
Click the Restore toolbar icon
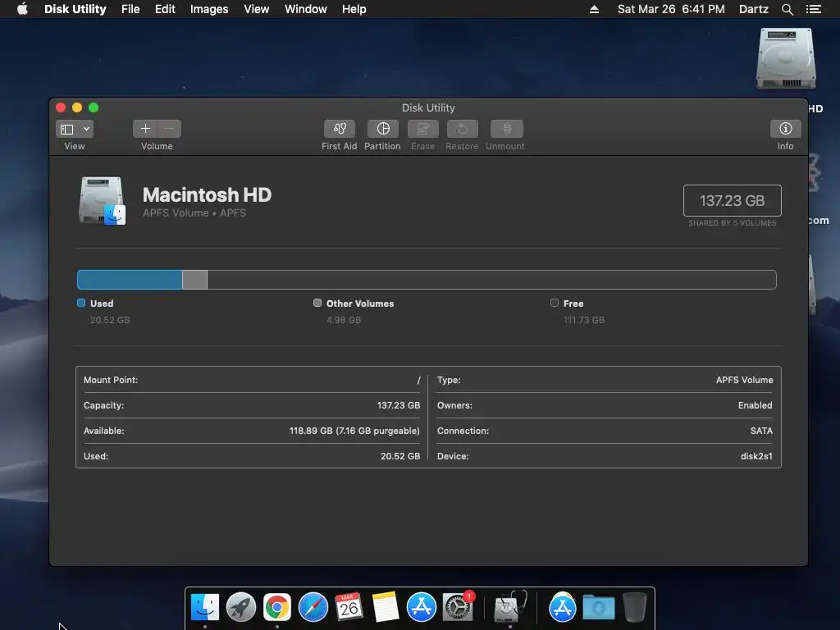pos(462,129)
